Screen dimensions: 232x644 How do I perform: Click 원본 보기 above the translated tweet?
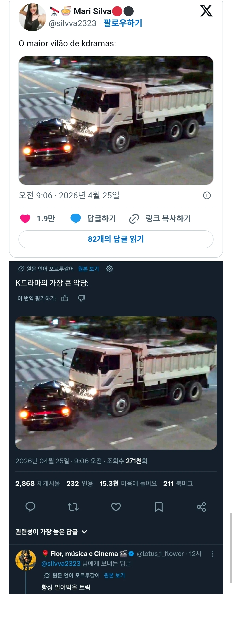(89, 269)
